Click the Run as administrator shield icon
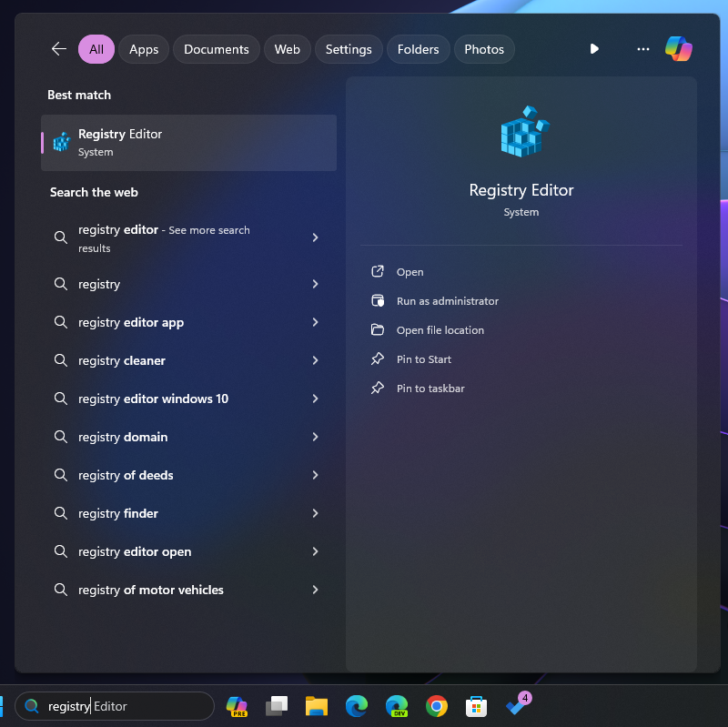Screen dimensions: 728x727 tap(378, 300)
